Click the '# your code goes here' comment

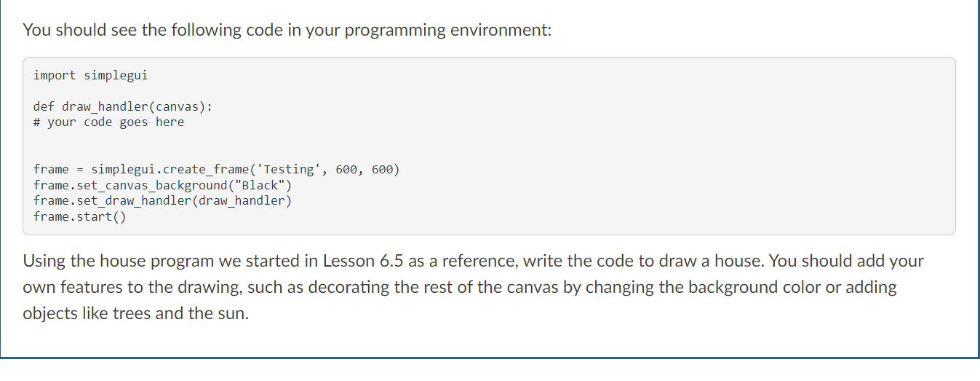point(108,122)
